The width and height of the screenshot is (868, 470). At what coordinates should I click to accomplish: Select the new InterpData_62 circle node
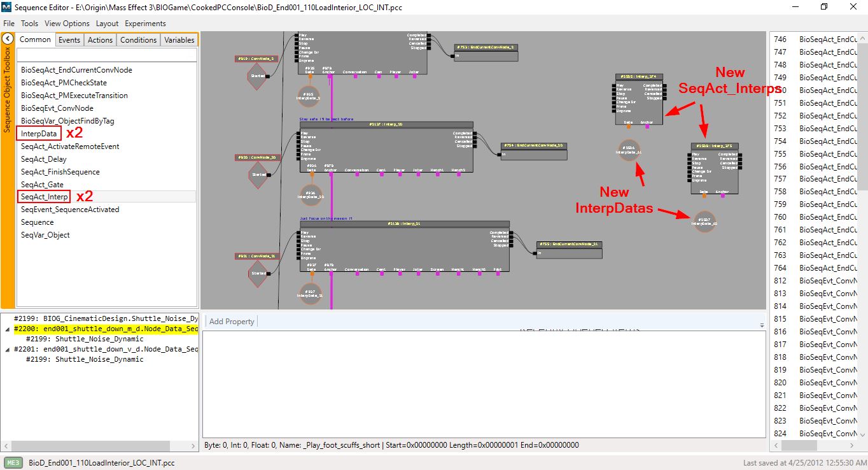click(704, 222)
